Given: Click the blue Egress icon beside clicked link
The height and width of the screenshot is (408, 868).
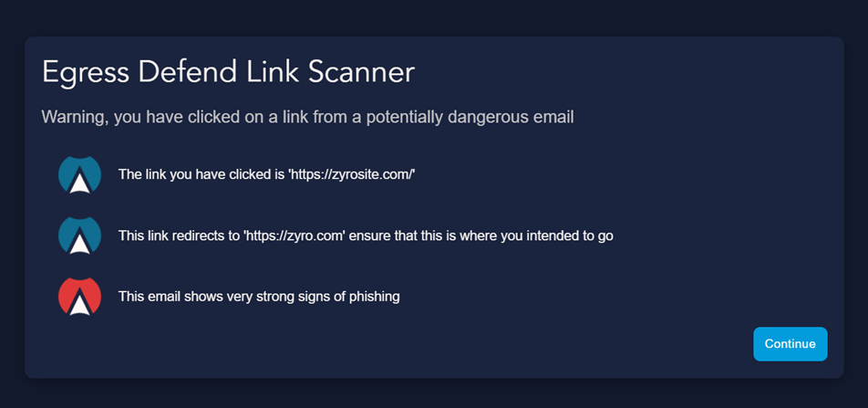Looking at the screenshot, I should [79, 174].
